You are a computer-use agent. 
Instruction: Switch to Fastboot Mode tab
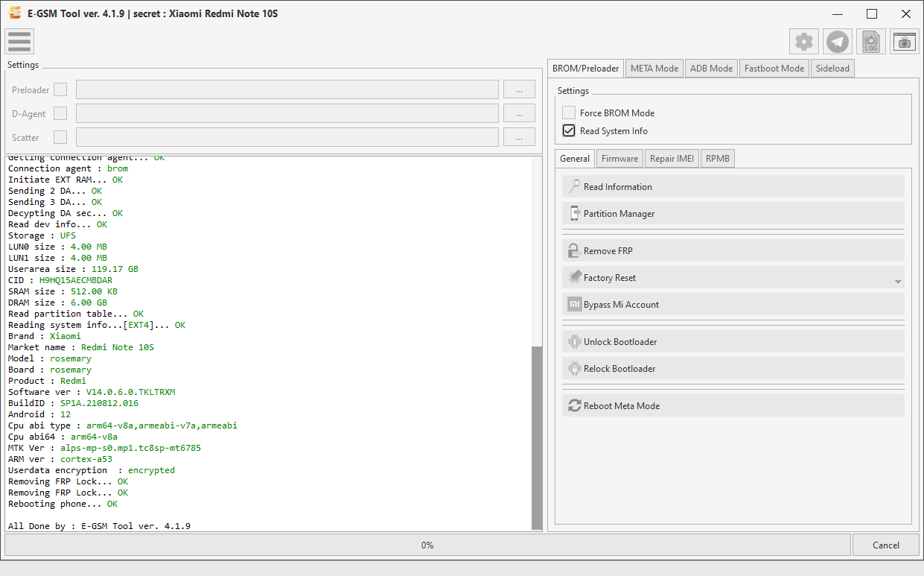pyautogui.click(x=774, y=68)
